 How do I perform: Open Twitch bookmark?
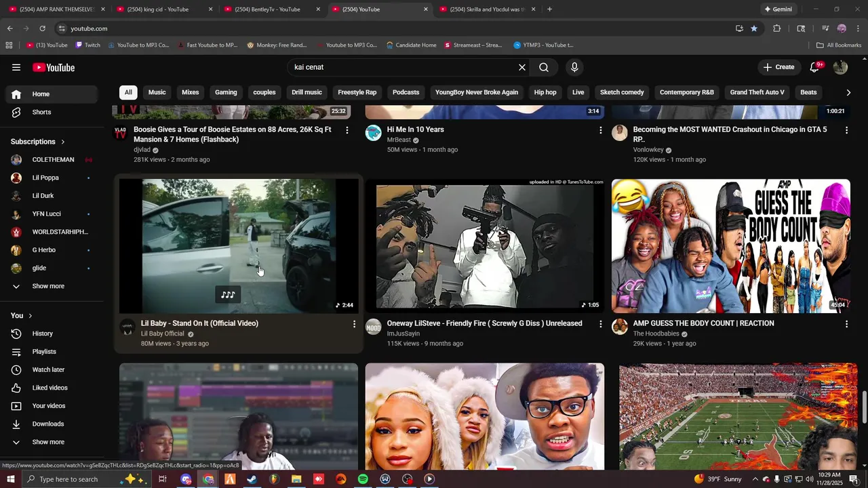pos(88,45)
